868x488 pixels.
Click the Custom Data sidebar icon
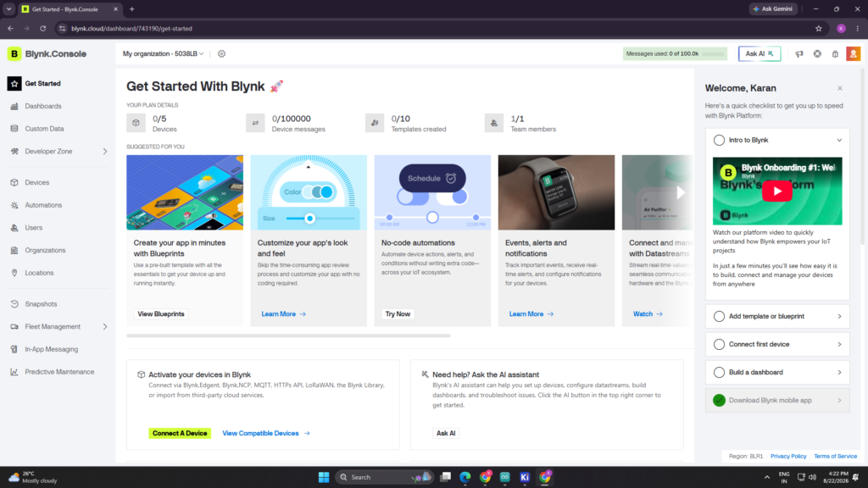click(x=14, y=129)
